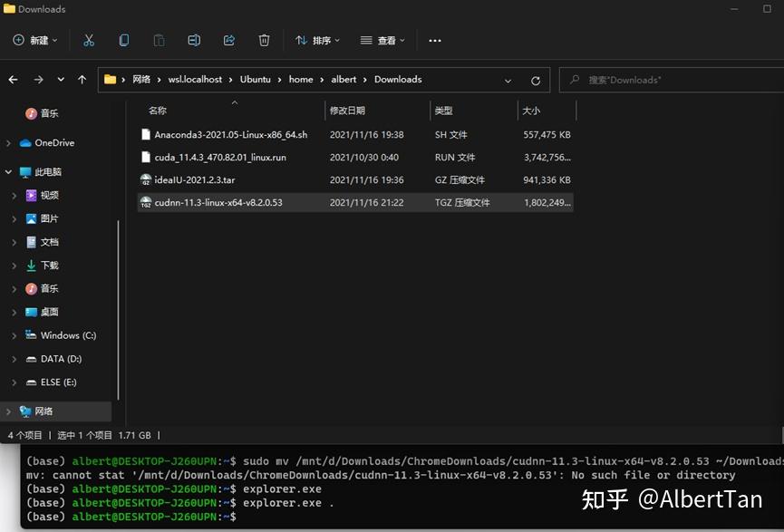Viewport: 784px width, 532px height.
Task: Click the Delete trash icon
Action: coord(264,41)
